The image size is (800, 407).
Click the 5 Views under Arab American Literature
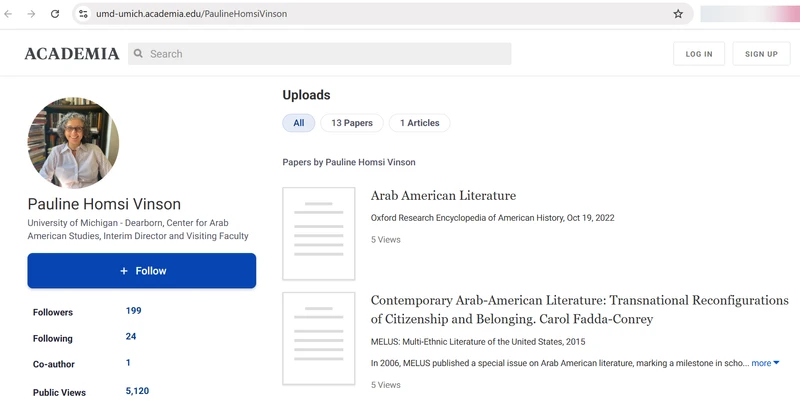tap(386, 240)
